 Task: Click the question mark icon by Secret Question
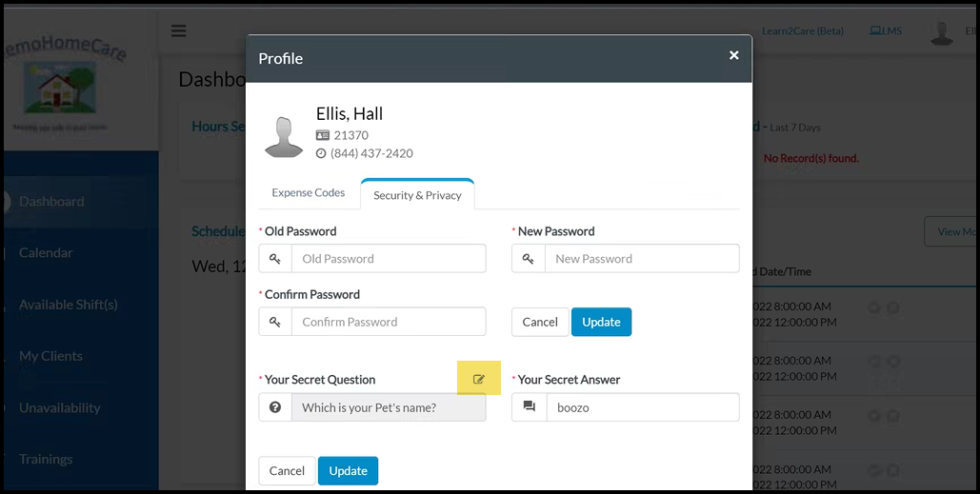point(275,407)
